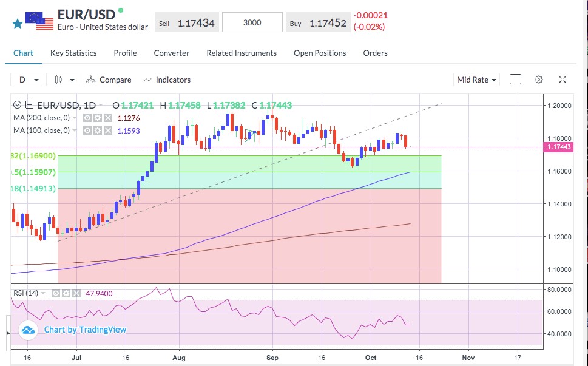Hide the MA 100 indicator with eye icon
This screenshot has height=366, width=588.
[87, 130]
